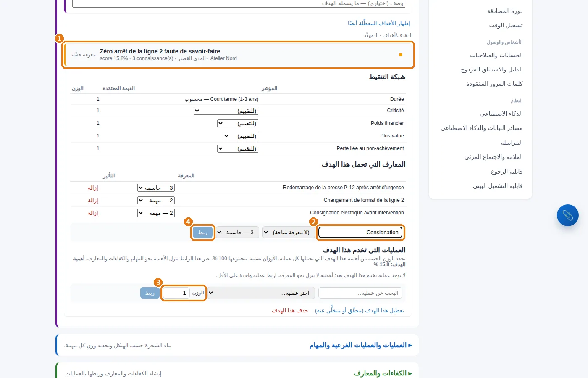This screenshot has width=588, height=378.
Task: Click the Durée indicator label
Action: tap(397, 99)
